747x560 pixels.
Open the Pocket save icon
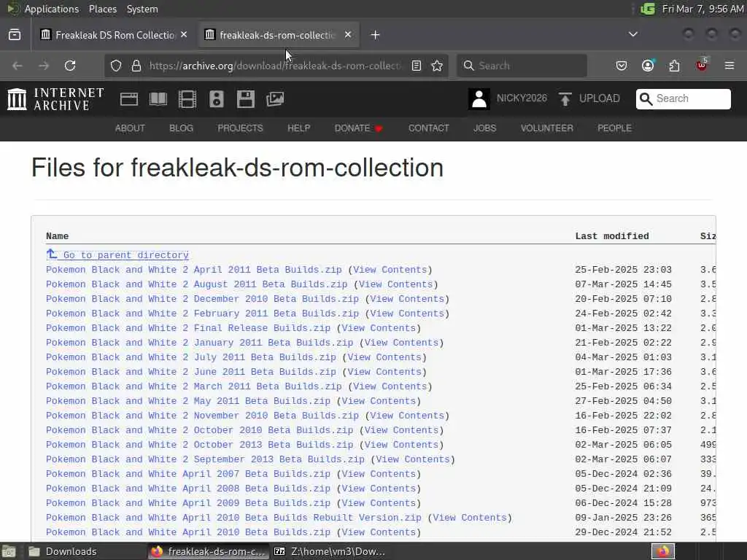tap(622, 65)
